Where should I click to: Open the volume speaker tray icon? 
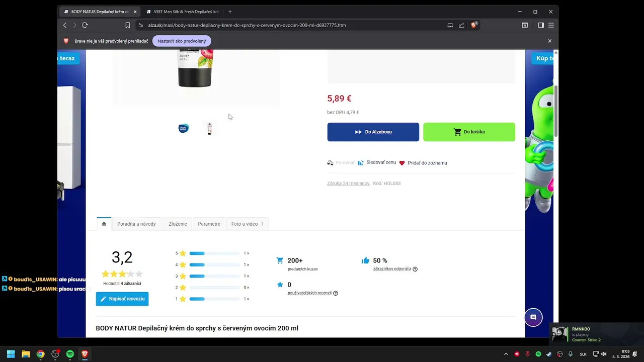(603, 354)
